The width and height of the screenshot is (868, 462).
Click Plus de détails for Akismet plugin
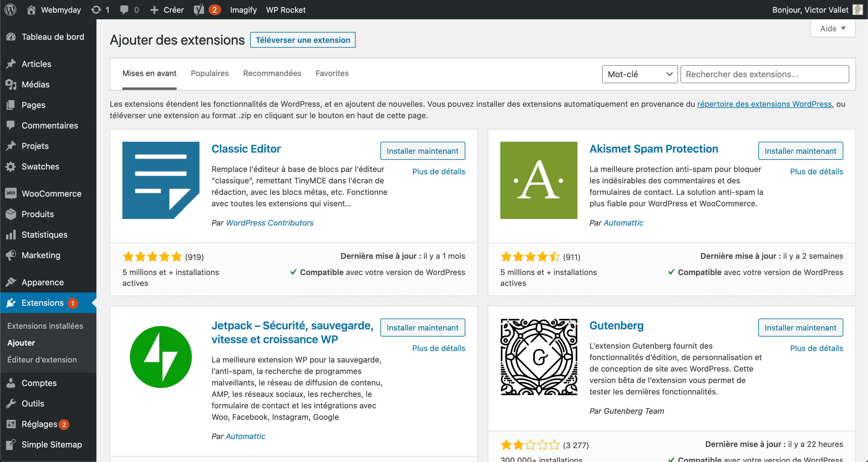click(x=816, y=171)
